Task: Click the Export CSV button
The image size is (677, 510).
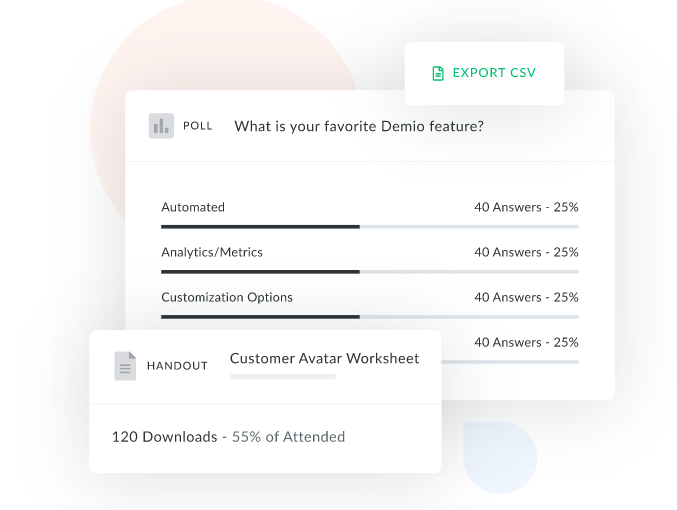Action: point(484,73)
